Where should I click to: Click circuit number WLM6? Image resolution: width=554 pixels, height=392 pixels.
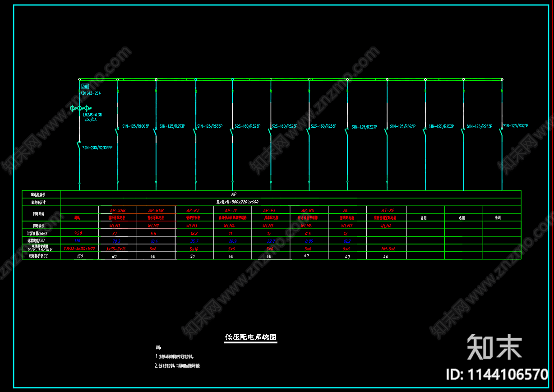[306, 226]
